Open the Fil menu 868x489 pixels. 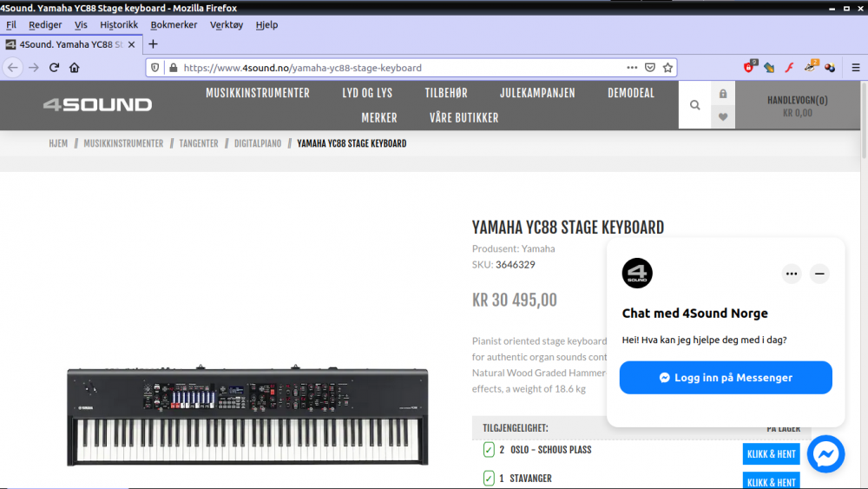tap(11, 24)
